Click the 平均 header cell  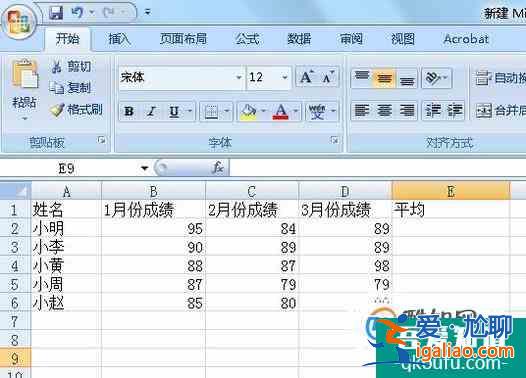451,210
